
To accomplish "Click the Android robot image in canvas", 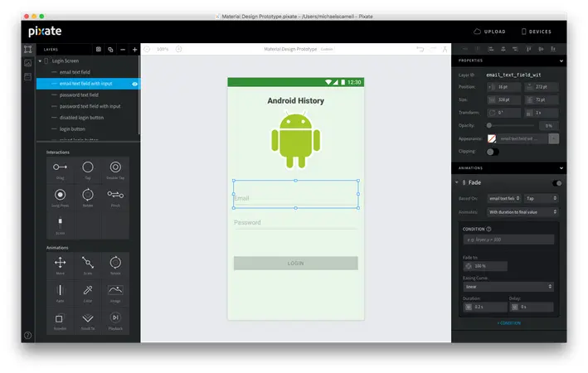I will [x=295, y=140].
